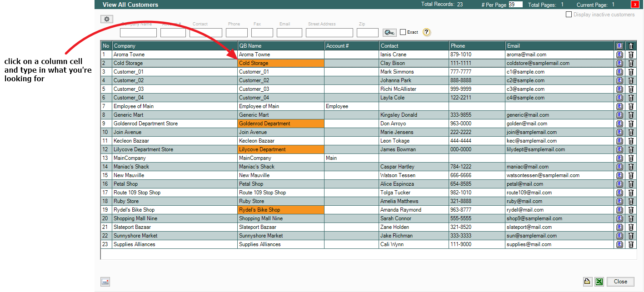Open the yellow question mark help
This screenshot has width=644, height=292.
pos(426,32)
